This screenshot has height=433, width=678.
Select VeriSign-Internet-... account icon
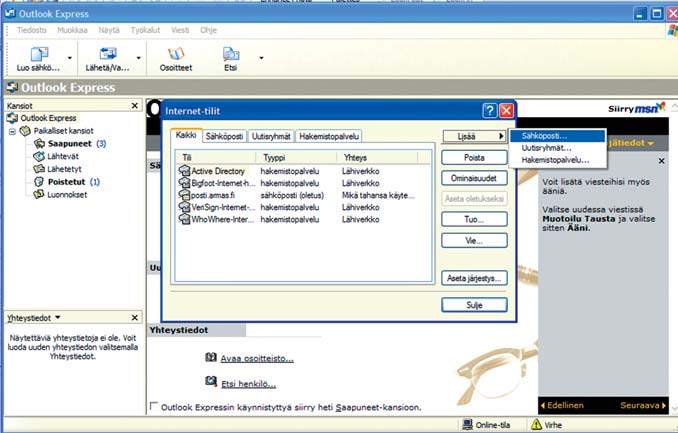coord(185,207)
